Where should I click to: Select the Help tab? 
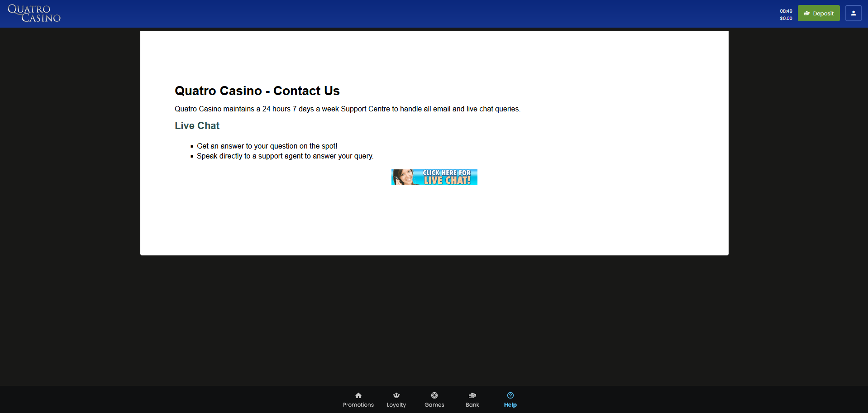[x=510, y=400]
